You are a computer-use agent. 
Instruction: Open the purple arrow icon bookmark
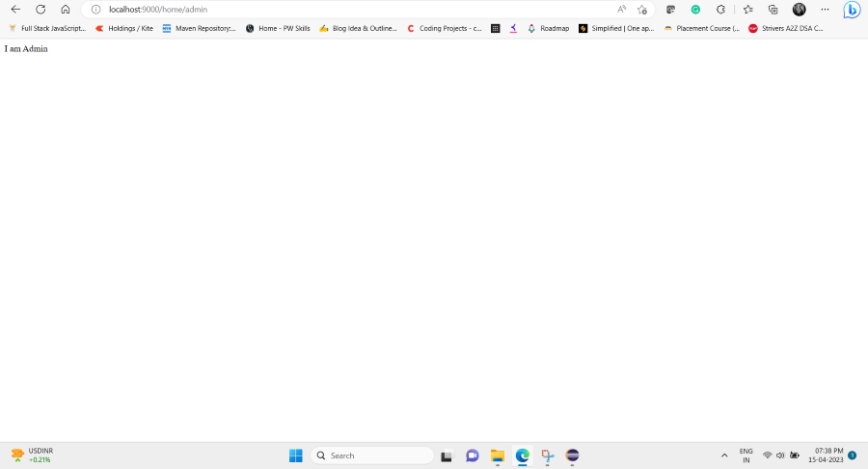(x=513, y=28)
